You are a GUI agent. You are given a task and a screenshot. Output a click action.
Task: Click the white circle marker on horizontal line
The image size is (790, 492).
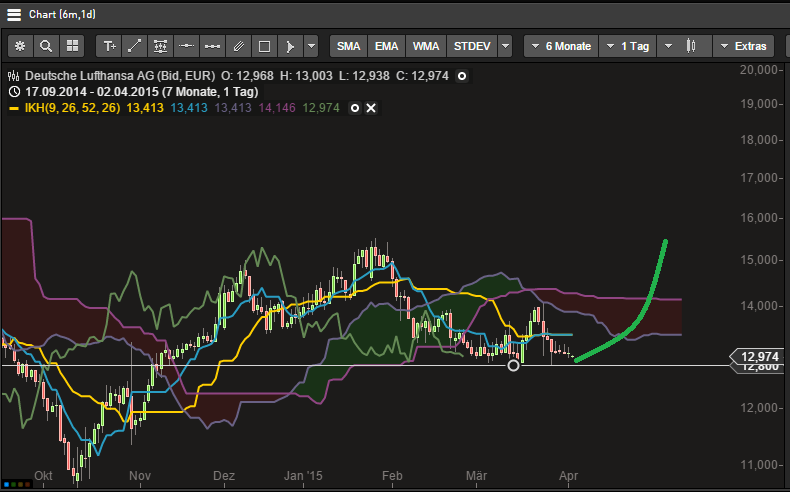513,366
